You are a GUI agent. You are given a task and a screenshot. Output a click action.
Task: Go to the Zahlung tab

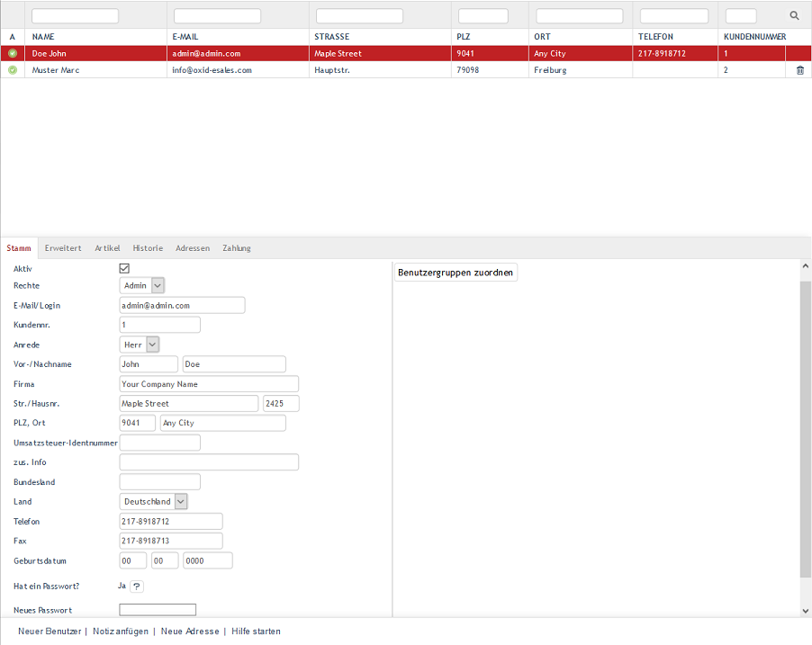[x=237, y=248]
